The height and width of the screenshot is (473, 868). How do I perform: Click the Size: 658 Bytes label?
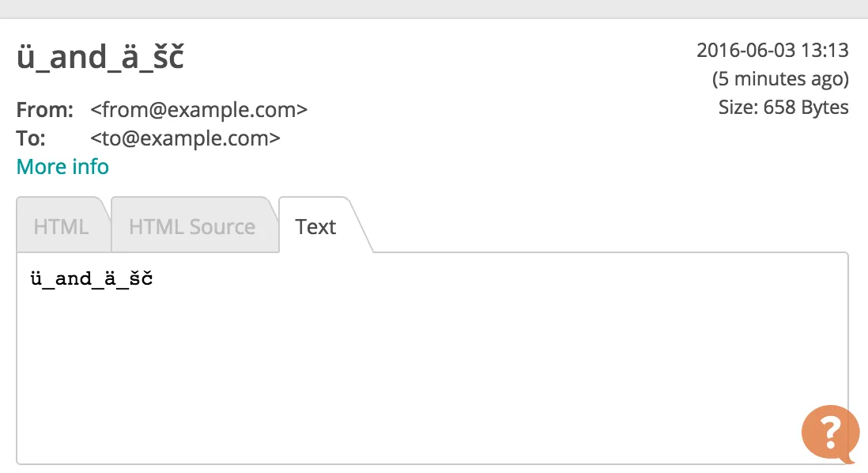click(x=783, y=108)
